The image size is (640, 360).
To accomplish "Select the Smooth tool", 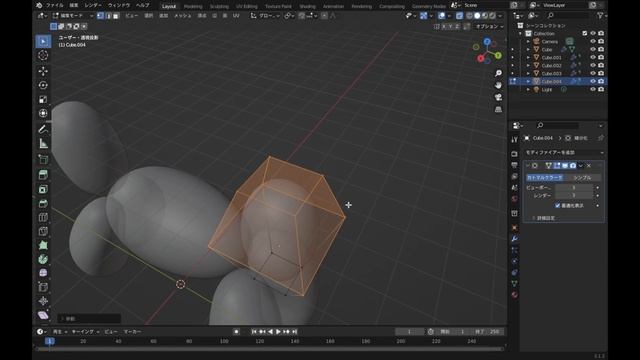I will coord(43,273).
